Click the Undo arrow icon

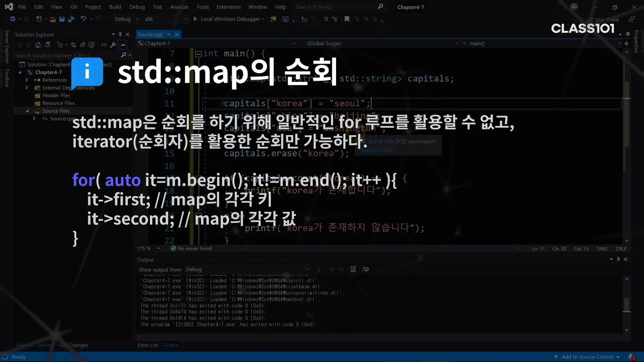[84, 19]
